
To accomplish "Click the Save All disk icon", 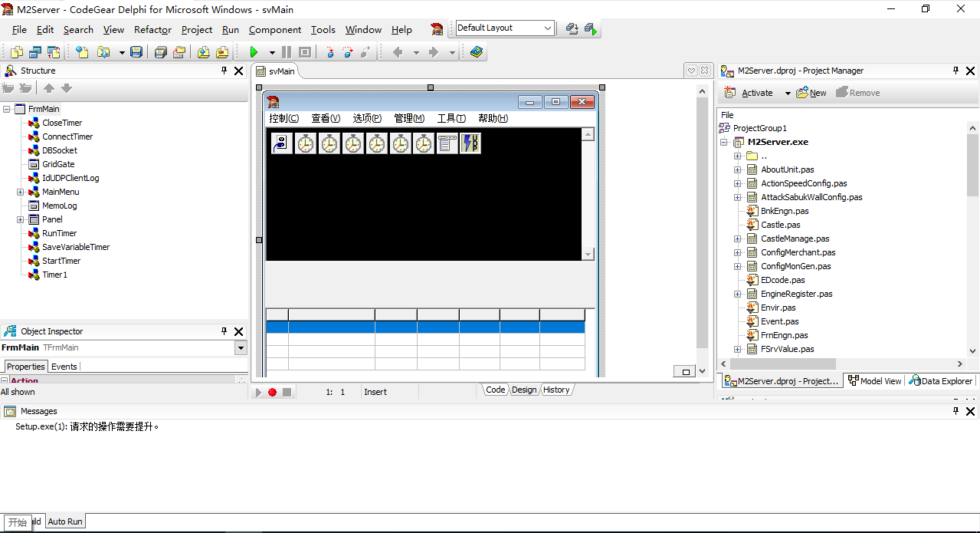I will pos(136,52).
